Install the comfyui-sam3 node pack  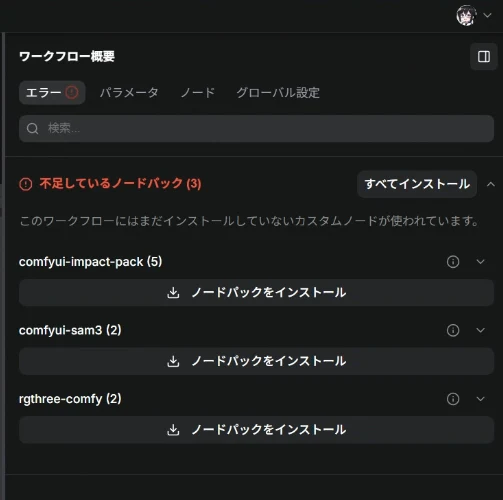click(256, 361)
